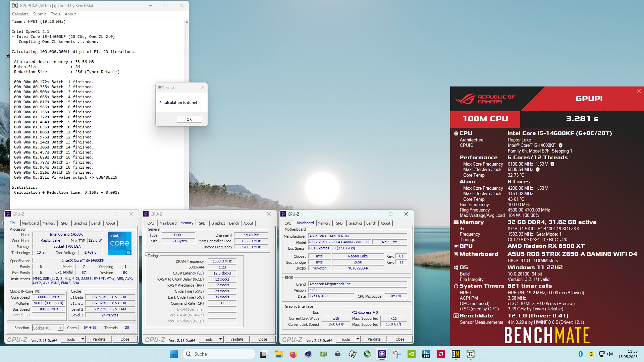
Task: Click the DRAM Frequency 1533.3 MHz value
Action: pos(222,261)
